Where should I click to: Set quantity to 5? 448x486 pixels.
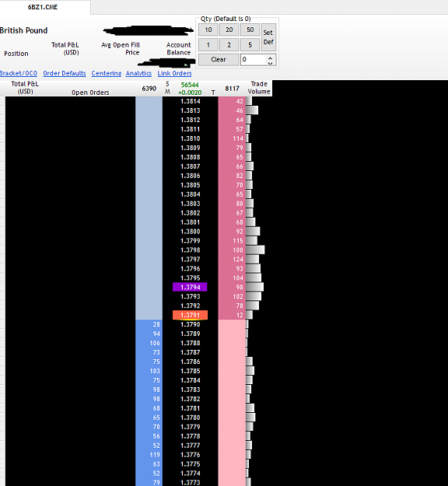(x=250, y=45)
